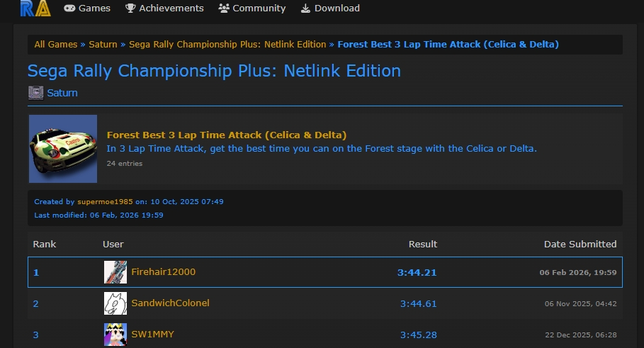Open Firehair12000's user profile

(x=164, y=272)
